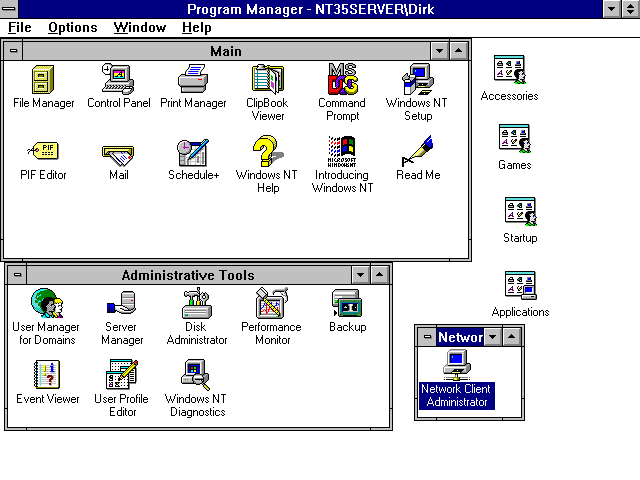The image size is (640, 480).
Task: Select Introducing Windows NT icon
Action: tap(342, 151)
